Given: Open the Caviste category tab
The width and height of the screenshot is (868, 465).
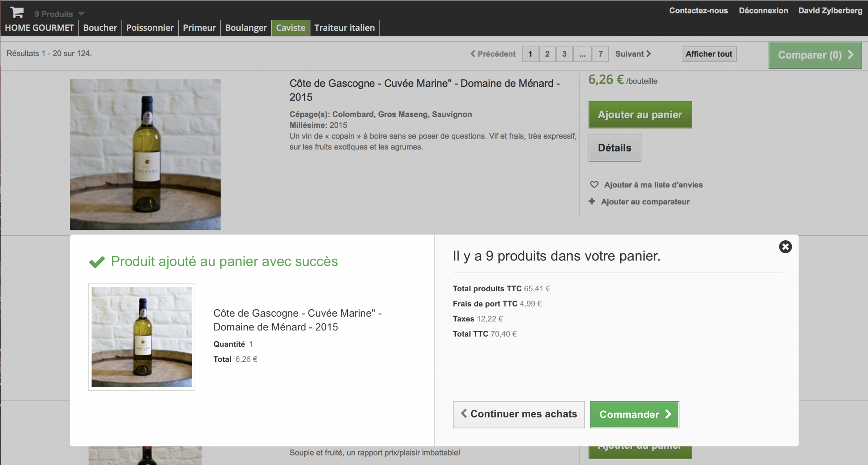Looking at the screenshot, I should [x=290, y=28].
